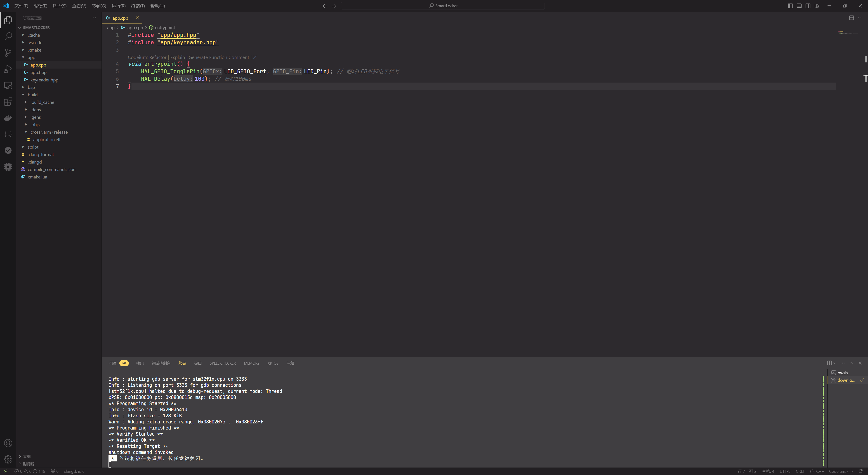Open panel more actions ellipsis
This screenshot has height=475, width=868.
(x=843, y=363)
